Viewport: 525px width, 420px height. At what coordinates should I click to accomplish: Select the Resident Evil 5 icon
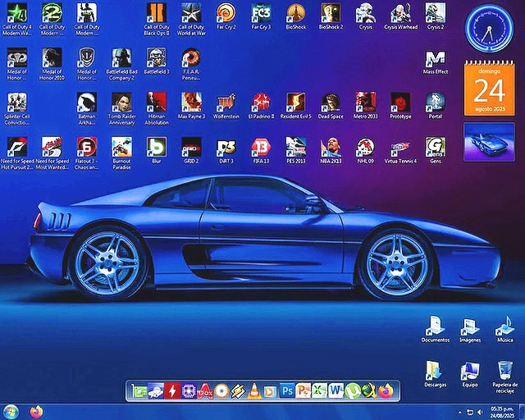[296, 106]
